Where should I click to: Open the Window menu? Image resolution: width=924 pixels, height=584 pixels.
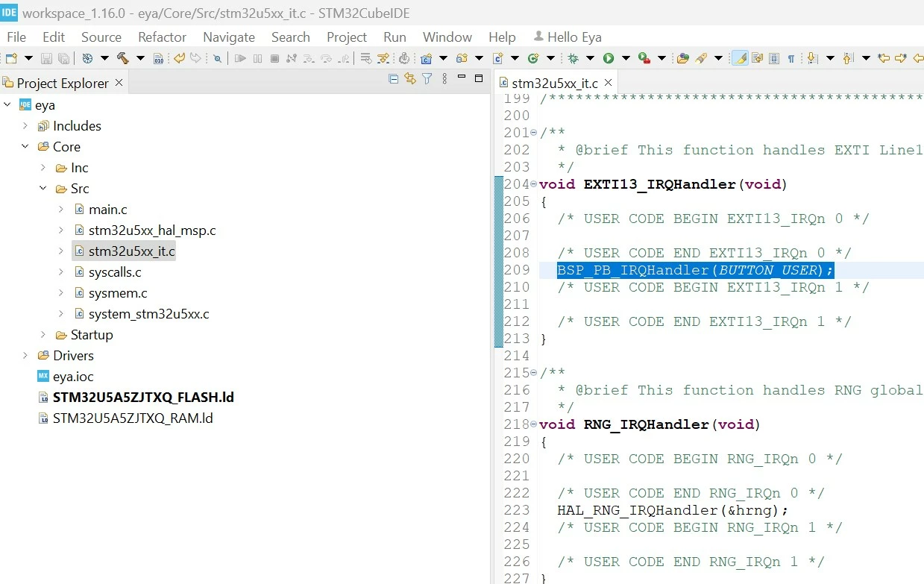click(x=447, y=37)
